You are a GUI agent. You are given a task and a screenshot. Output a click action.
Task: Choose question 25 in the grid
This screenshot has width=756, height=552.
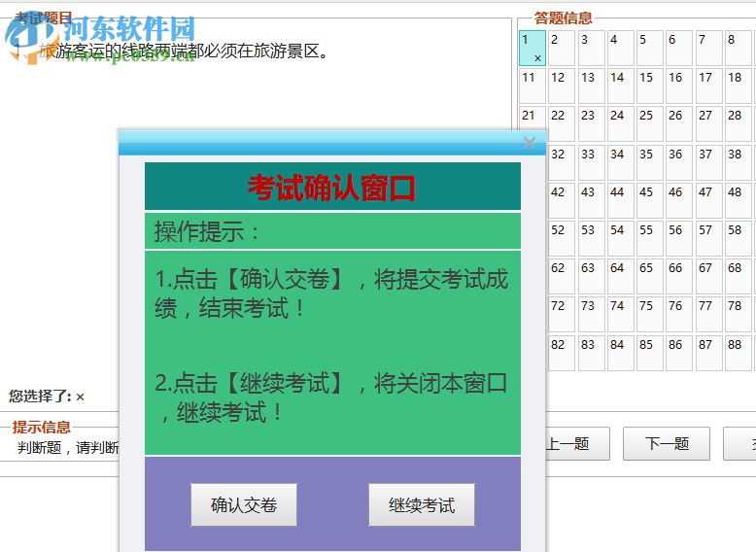(650, 124)
